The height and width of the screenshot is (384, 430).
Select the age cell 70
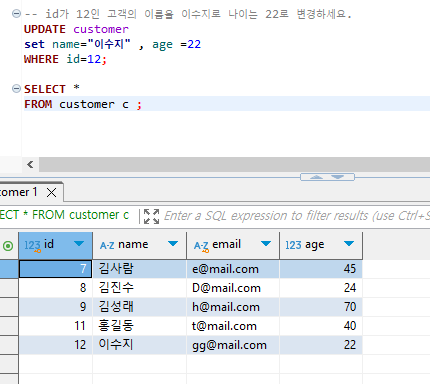coord(321,307)
